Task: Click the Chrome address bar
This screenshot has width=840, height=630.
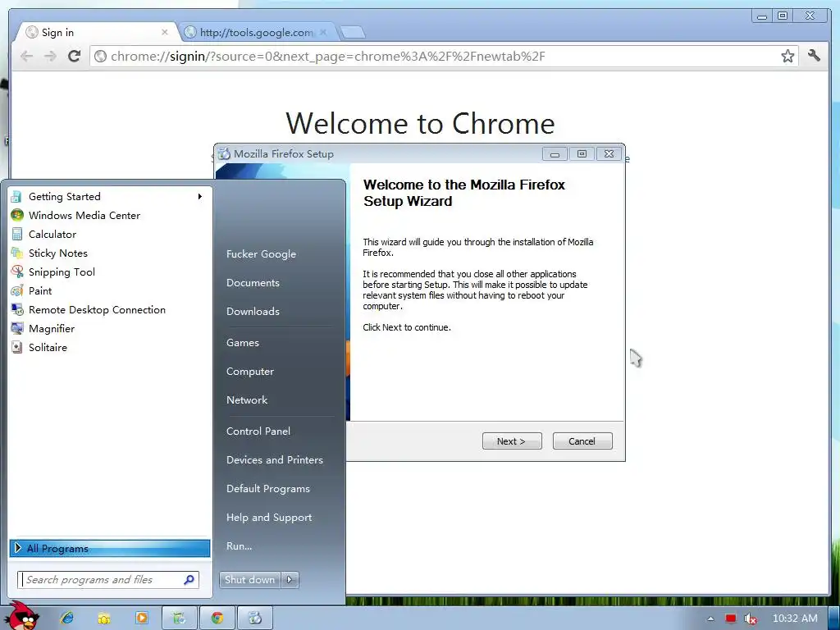Action: tap(444, 57)
